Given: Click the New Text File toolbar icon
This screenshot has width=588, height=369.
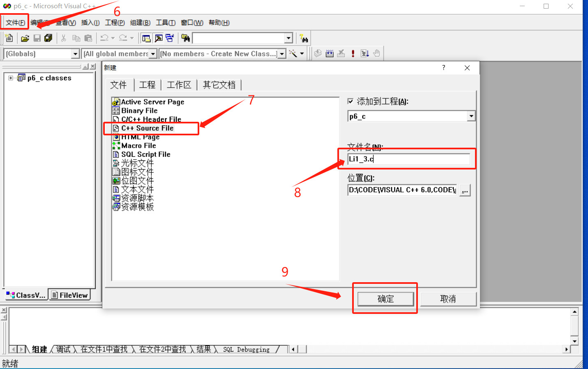Looking at the screenshot, I should click(9, 38).
